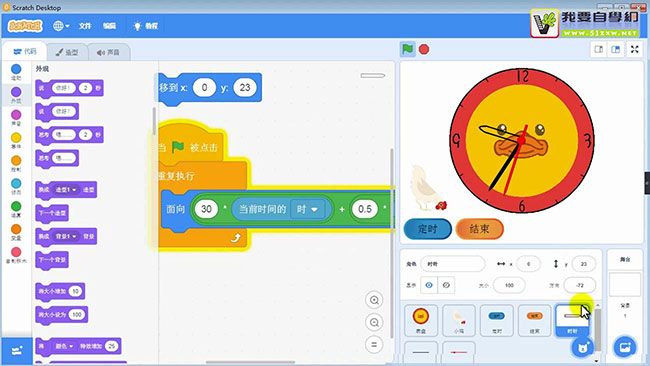Image resolution: width=650 pixels, height=366 pixels.
Task: Click the green flag to run
Action: [407, 49]
